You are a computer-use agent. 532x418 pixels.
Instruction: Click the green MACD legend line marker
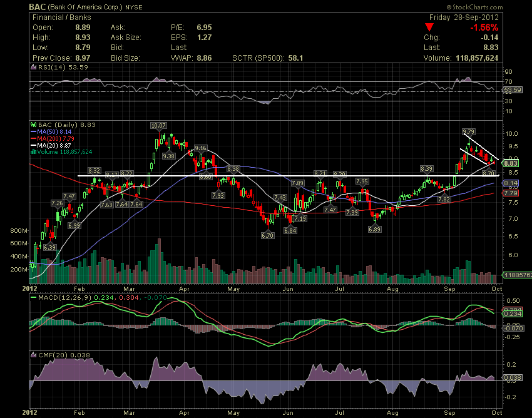(33, 298)
